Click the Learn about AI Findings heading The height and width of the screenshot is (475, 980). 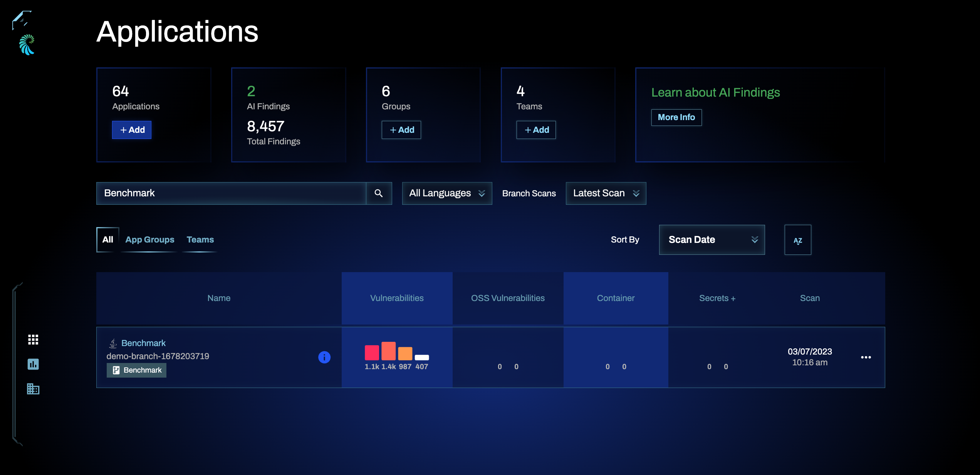716,92
